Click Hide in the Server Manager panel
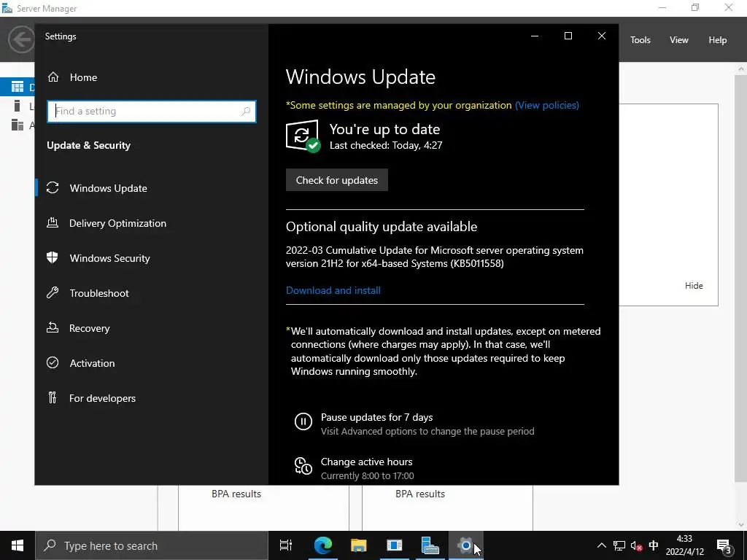 (694, 286)
